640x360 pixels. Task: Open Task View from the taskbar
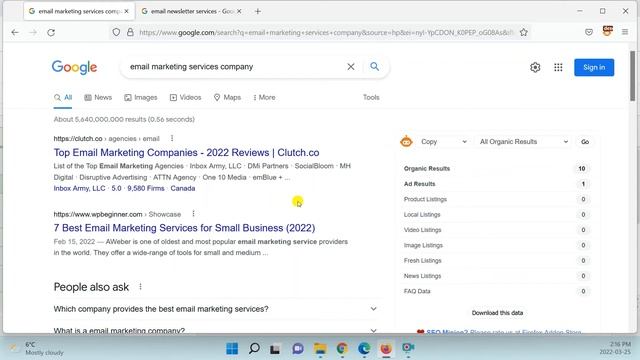(x=275, y=349)
